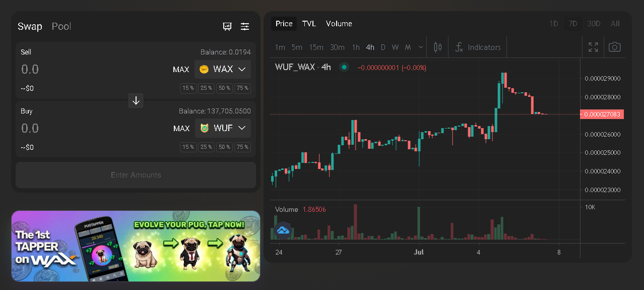Open candlestick chart style selector
This screenshot has height=290, width=644.
click(438, 47)
